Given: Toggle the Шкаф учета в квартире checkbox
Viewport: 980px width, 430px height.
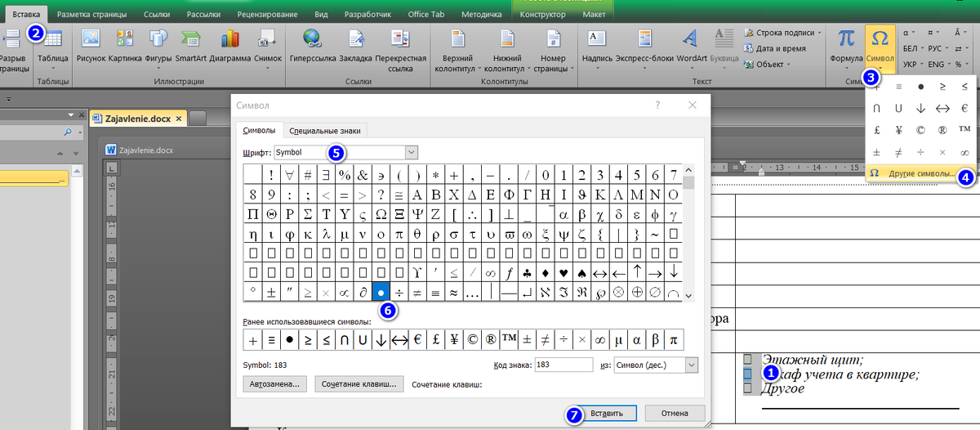Looking at the screenshot, I should point(747,374).
